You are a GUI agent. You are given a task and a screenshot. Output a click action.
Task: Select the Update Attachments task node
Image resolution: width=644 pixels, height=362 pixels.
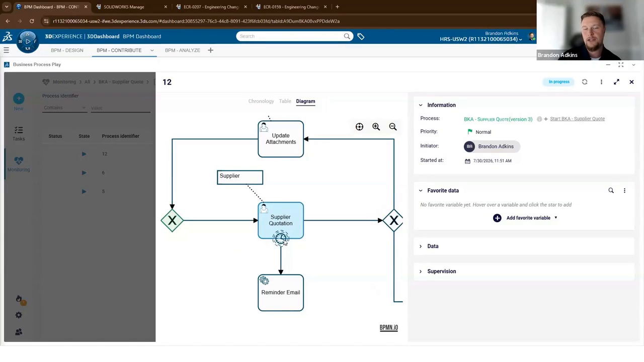[281, 139]
